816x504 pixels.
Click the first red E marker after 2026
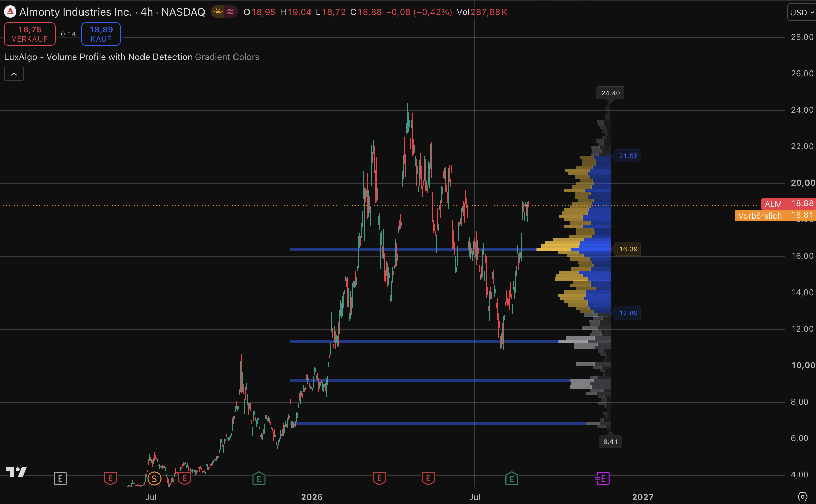pyautogui.click(x=379, y=478)
